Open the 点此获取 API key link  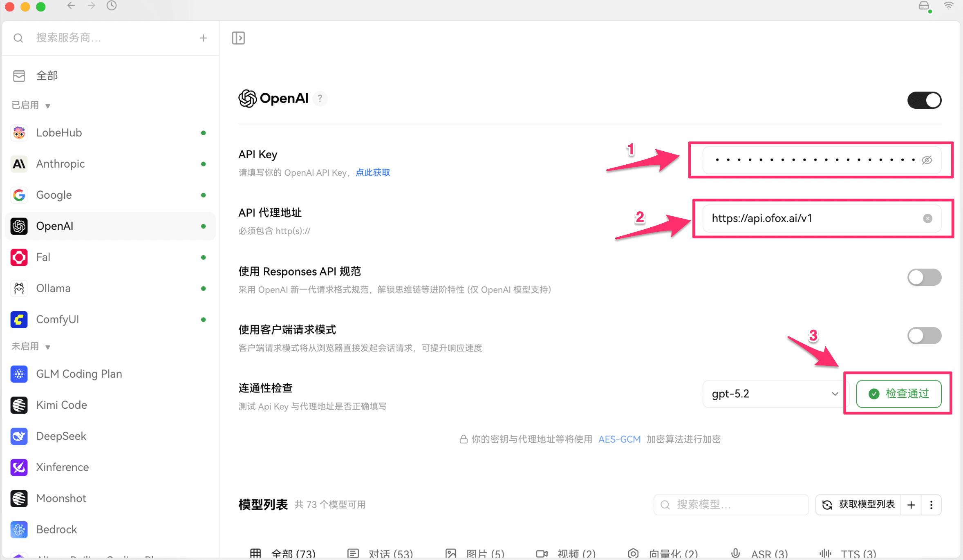click(372, 172)
